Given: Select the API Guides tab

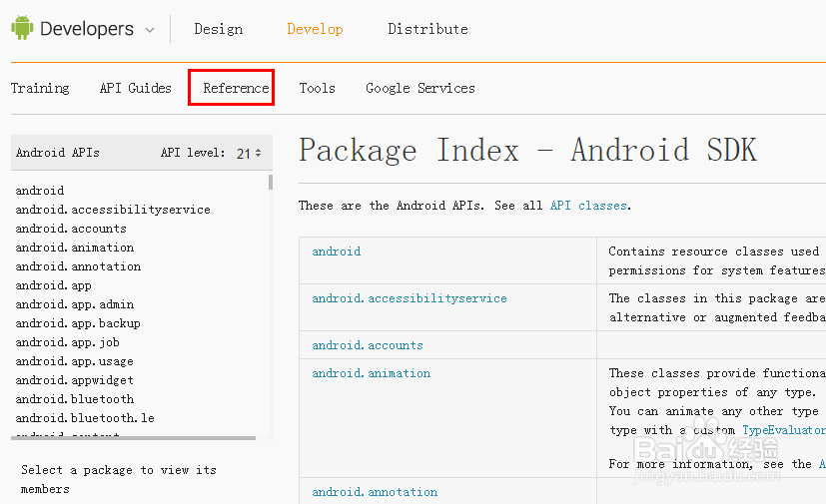Looking at the screenshot, I should click(x=135, y=88).
